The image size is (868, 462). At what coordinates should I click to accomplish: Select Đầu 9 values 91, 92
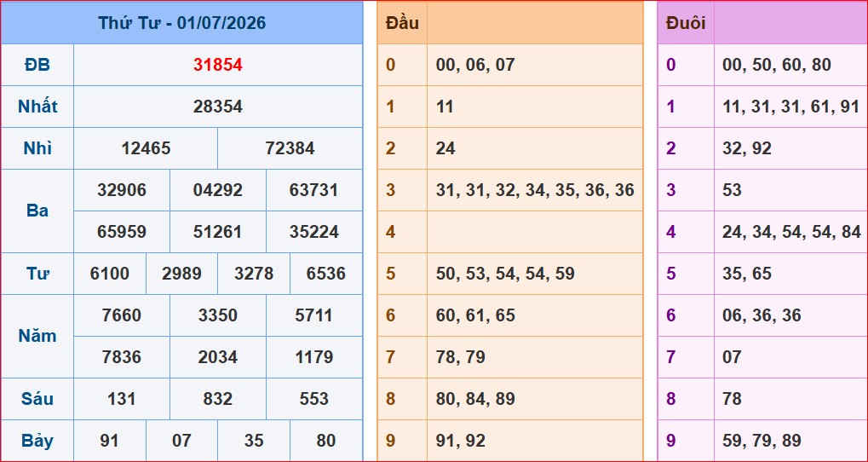click(460, 441)
